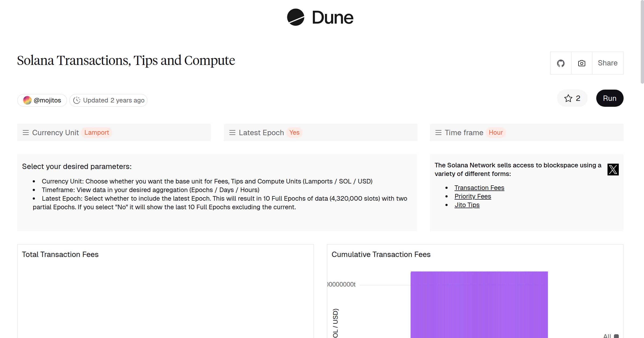Screen dimensions: 644x338
Task: Click the X (Twitter) share icon
Action: tap(613, 169)
